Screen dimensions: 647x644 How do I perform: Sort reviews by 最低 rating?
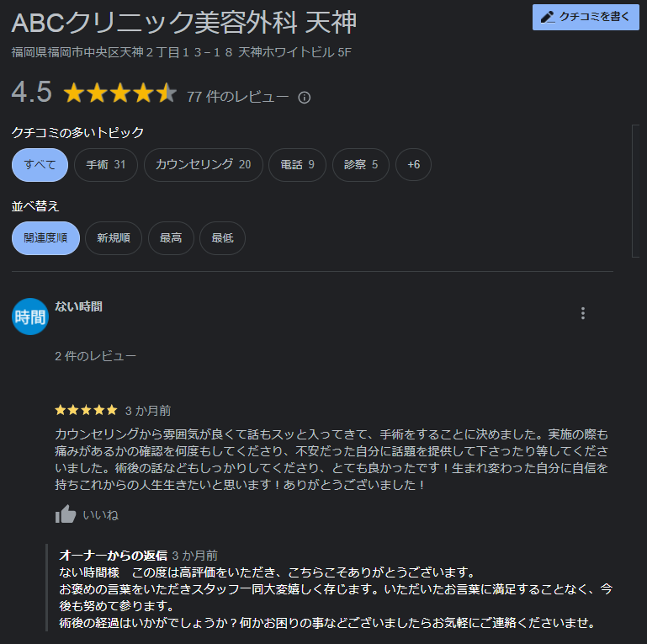pos(222,238)
